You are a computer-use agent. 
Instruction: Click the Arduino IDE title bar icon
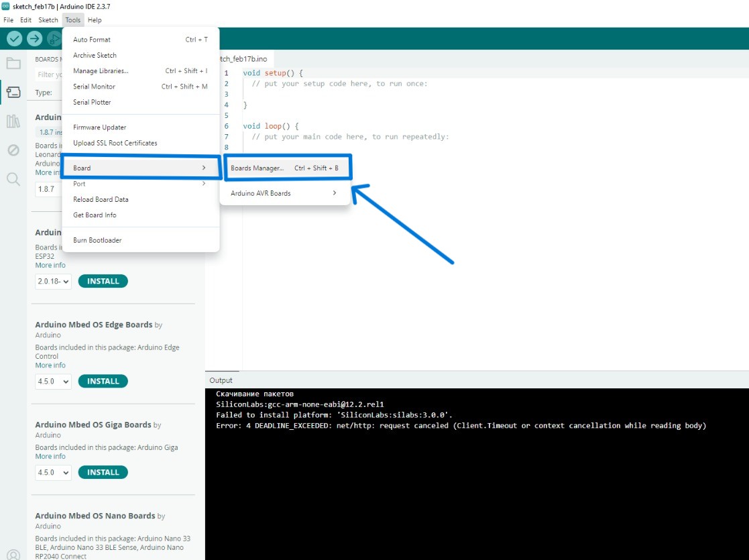tap(6, 6)
